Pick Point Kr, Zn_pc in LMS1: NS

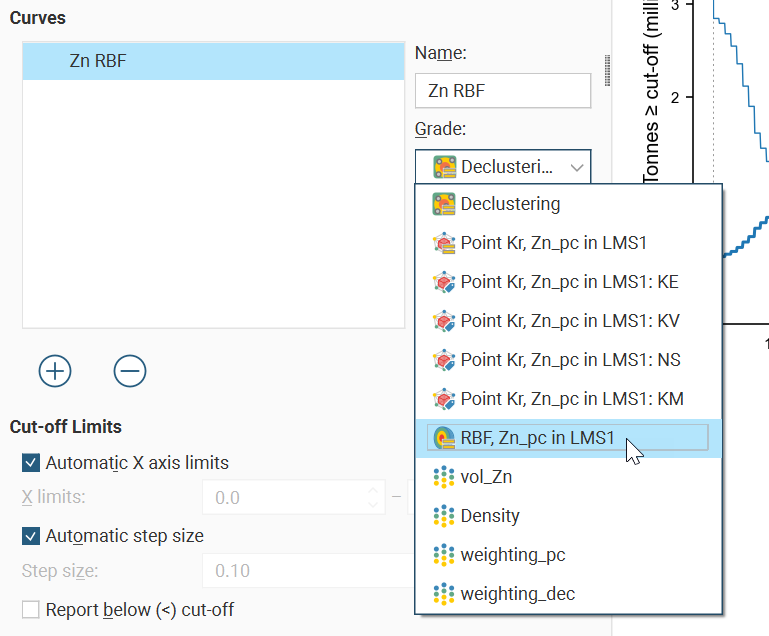point(569,360)
